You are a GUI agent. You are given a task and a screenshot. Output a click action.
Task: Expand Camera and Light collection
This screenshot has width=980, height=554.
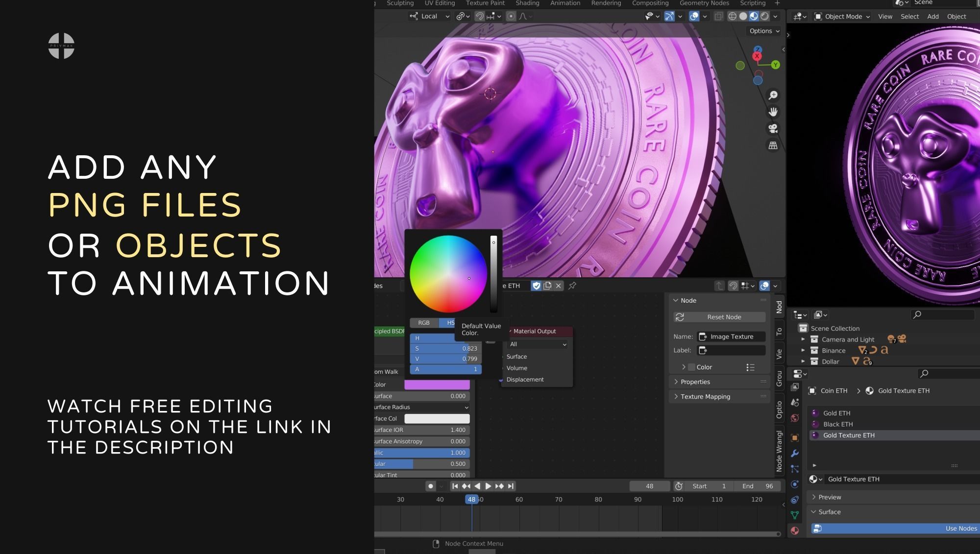(803, 339)
